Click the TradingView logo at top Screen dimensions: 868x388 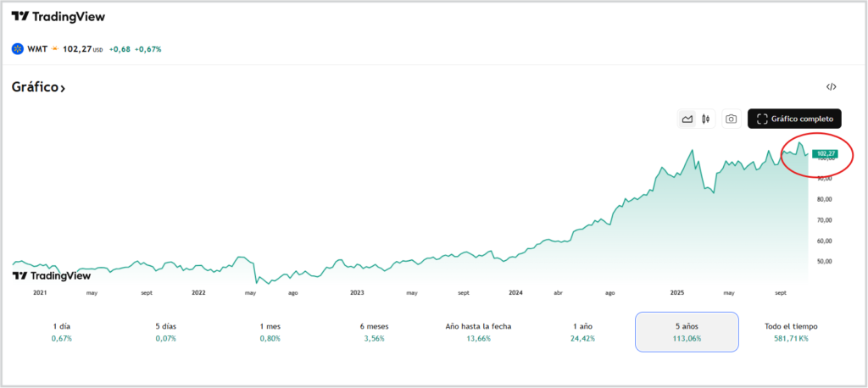[59, 16]
